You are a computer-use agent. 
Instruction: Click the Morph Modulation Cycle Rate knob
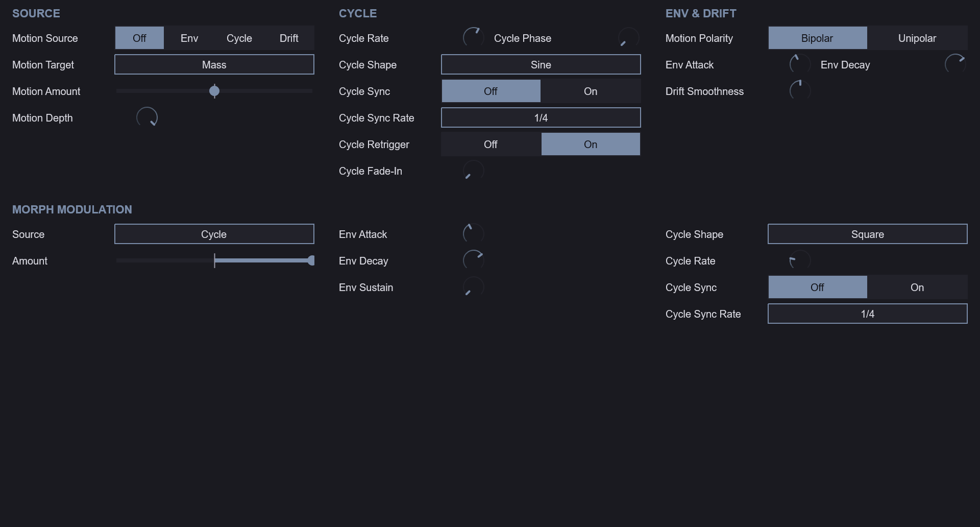(x=800, y=260)
